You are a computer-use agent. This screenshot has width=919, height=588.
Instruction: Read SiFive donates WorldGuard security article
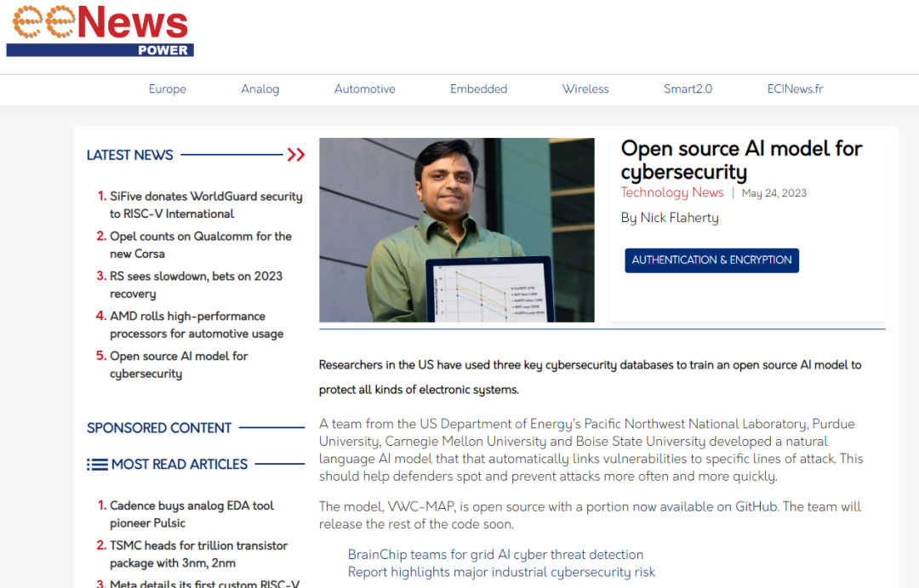pos(206,205)
